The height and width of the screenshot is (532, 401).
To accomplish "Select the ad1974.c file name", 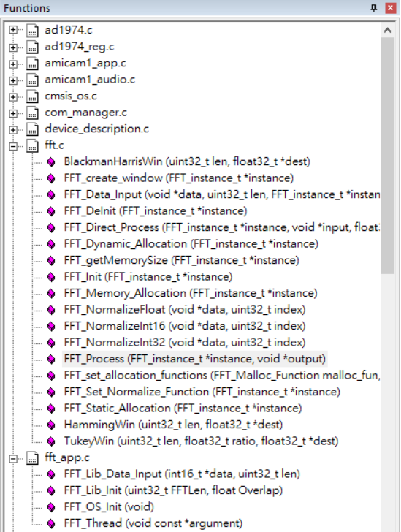I will [x=69, y=30].
